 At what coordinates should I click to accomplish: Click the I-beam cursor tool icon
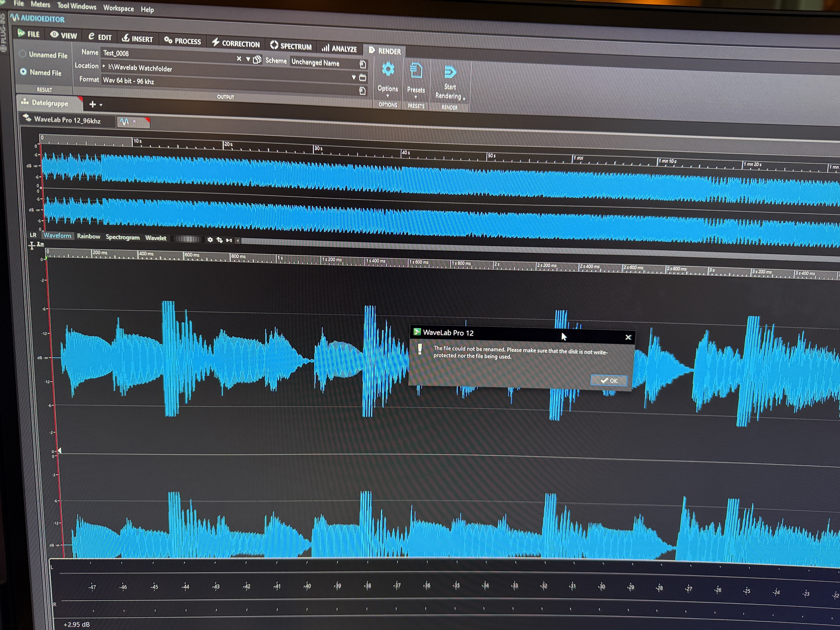32,246
